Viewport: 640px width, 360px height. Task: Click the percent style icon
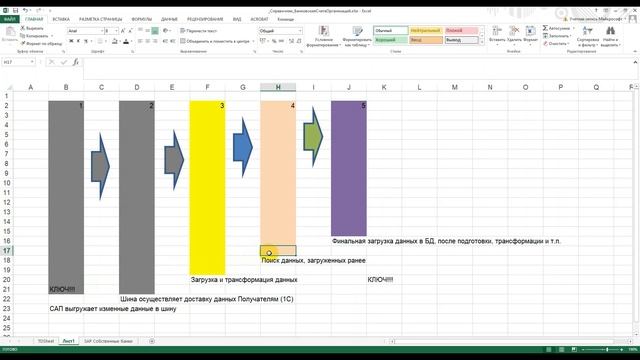click(274, 41)
